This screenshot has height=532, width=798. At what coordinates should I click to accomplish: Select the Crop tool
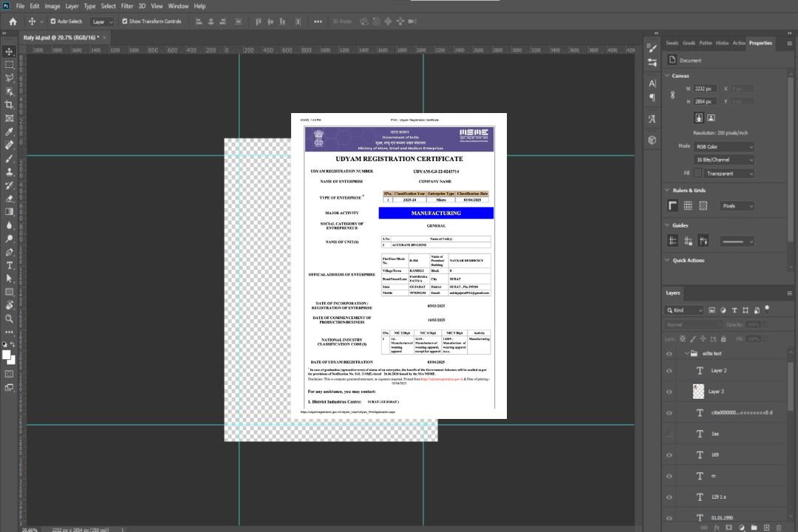[9, 104]
